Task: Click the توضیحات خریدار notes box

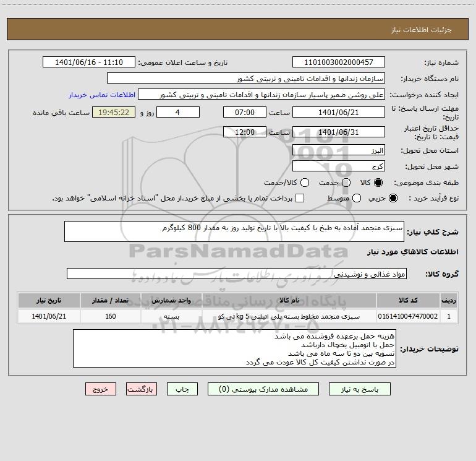Action: coord(234,348)
